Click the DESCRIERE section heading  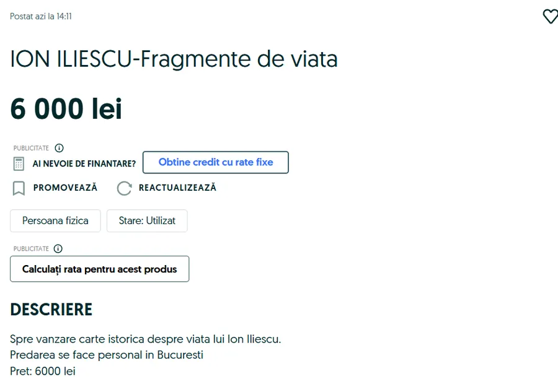point(51,310)
